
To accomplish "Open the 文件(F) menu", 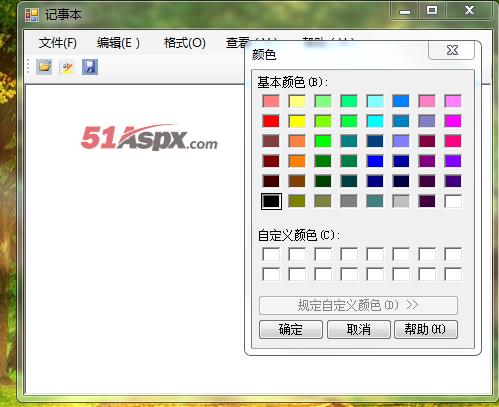I will (58, 43).
